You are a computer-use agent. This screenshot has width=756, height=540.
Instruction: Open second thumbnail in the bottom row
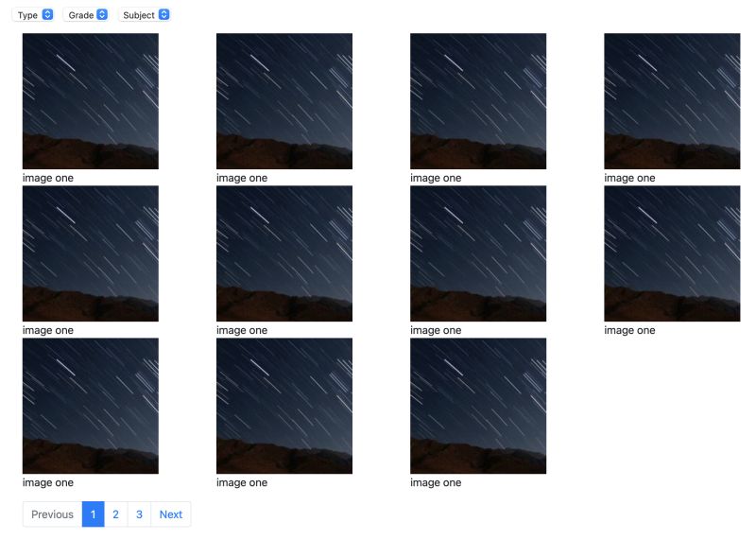284,406
